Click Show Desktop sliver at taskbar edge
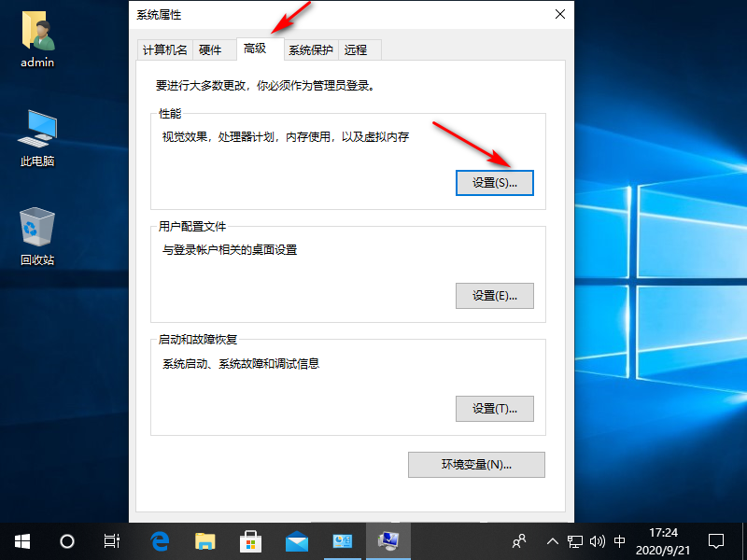747x560 pixels. point(744,541)
